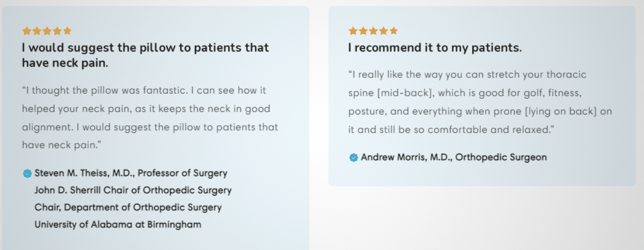Viewport: 644px width, 250px height.
Task: Click the verified badge beside Steven M. Theiss
Action: (27, 174)
